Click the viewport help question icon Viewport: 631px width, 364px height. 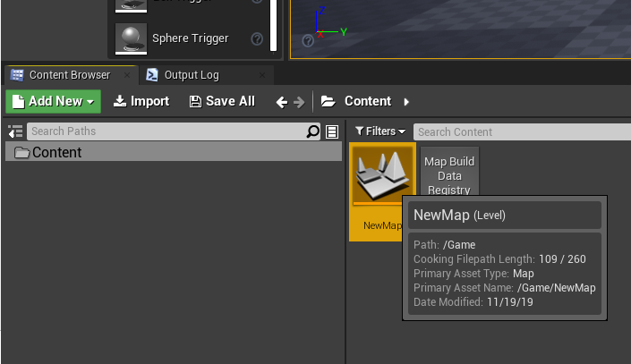coord(308,40)
